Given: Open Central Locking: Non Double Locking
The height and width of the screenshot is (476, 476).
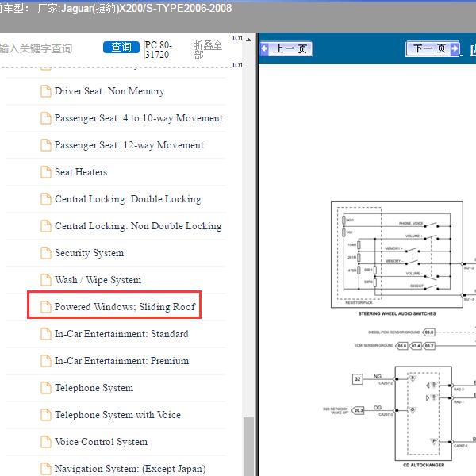Looking at the screenshot, I should 138,226.
